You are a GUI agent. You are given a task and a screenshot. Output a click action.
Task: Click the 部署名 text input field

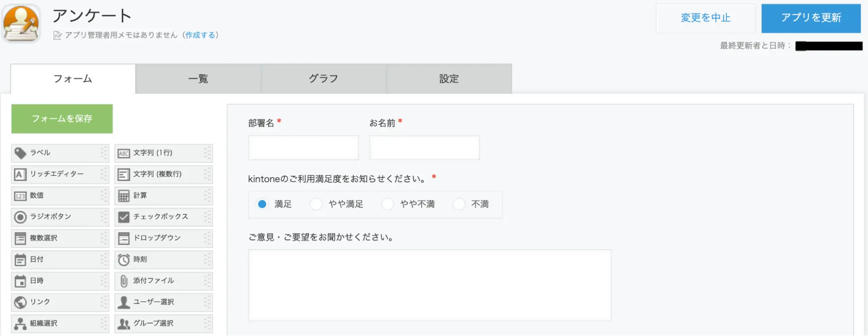pyautogui.click(x=303, y=148)
